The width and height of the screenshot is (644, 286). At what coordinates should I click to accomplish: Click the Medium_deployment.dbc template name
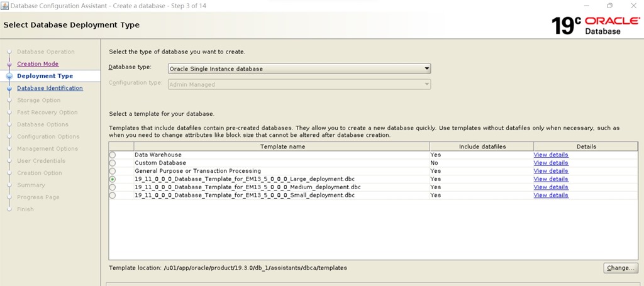click(x=248, y=187)
